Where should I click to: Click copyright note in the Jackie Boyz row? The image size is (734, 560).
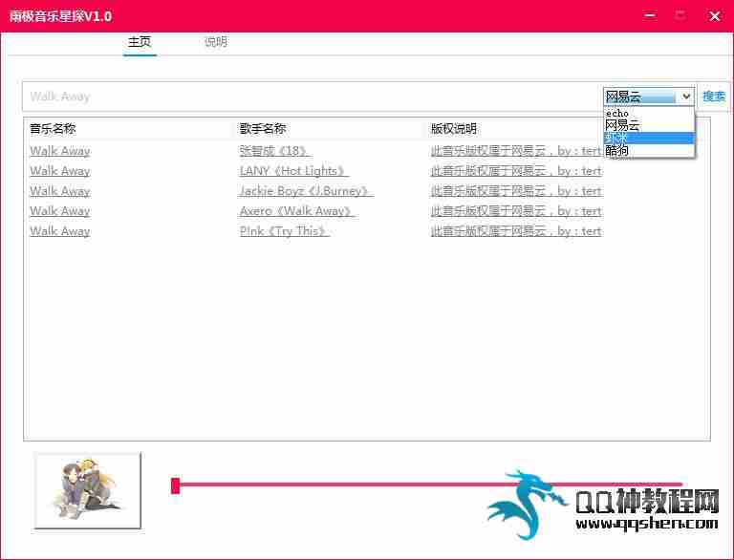(516, 191)
